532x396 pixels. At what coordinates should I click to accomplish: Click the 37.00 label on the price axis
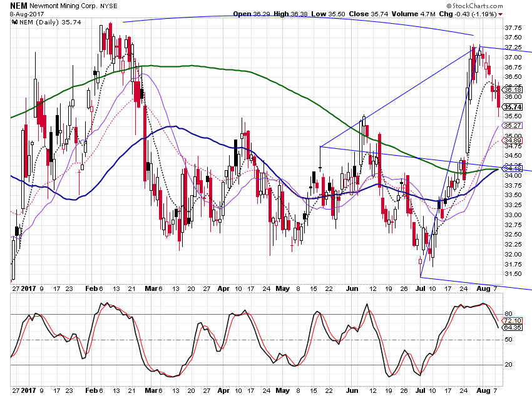[513, 58]
